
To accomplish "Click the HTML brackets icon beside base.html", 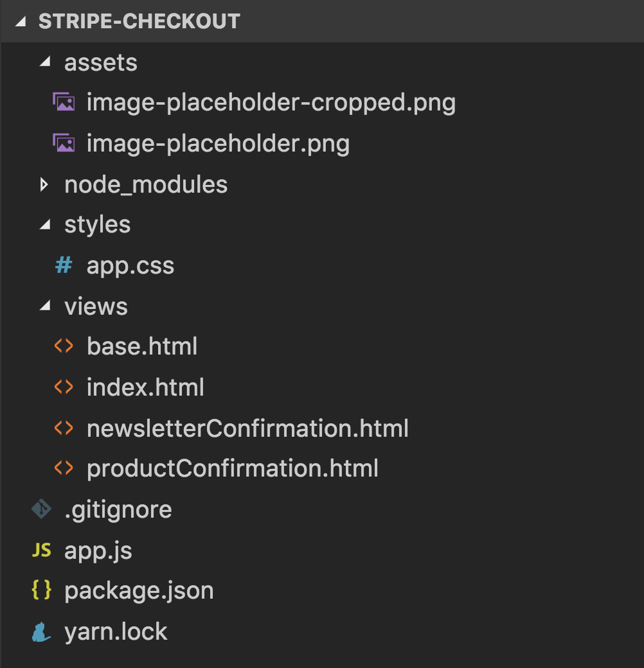I will [64, 346].
